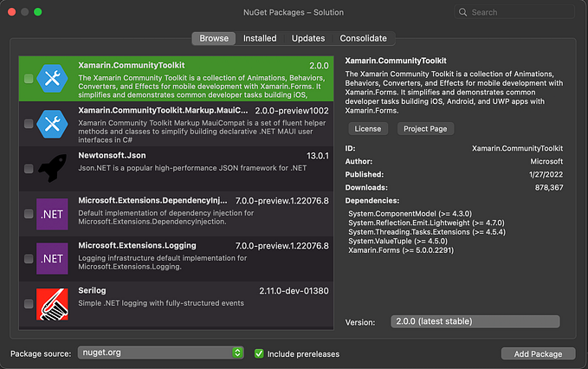
Task: Open the Project Page button
Action: [425, 128]
